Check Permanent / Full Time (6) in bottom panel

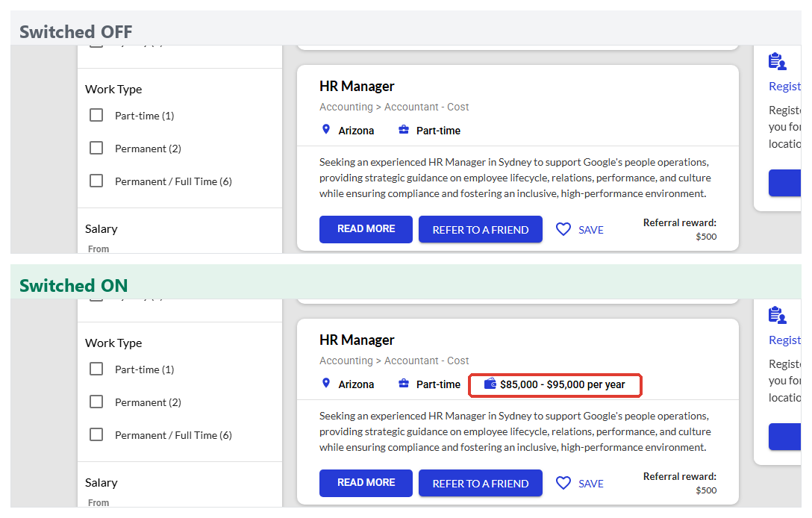(x=96, y=434)
